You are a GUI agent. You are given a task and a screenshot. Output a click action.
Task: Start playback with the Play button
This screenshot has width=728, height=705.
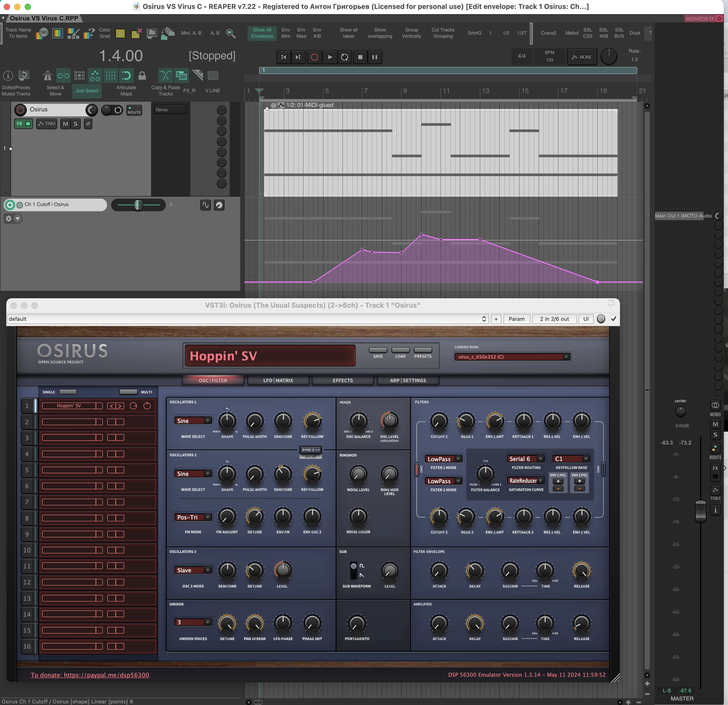click(x=330, y=57)
